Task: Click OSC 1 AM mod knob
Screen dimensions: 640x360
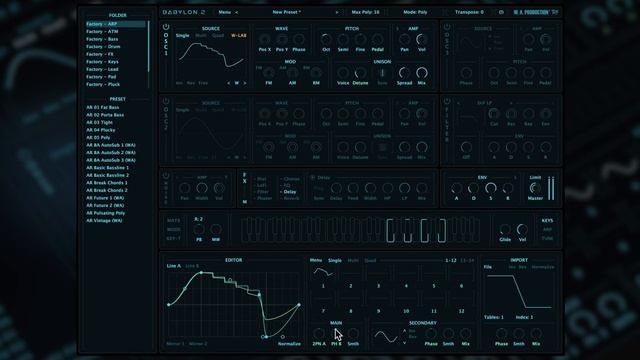Action: click(292, 73)
